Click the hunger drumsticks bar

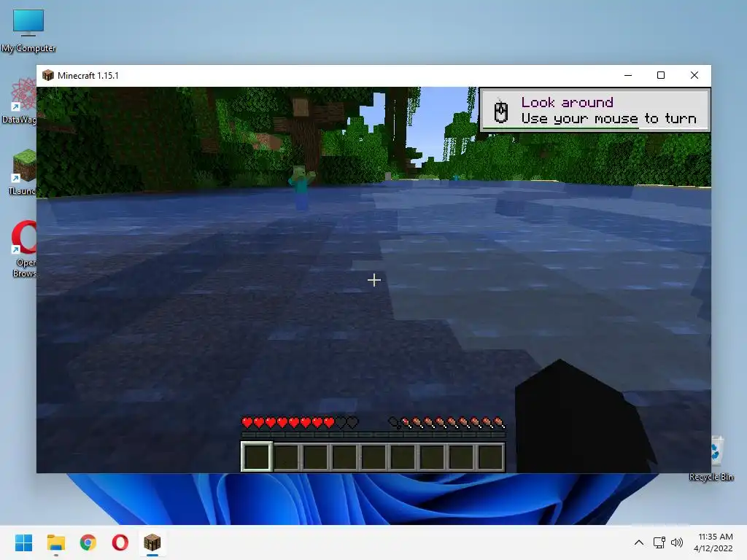pyautogui.click(x=447, y=422)
